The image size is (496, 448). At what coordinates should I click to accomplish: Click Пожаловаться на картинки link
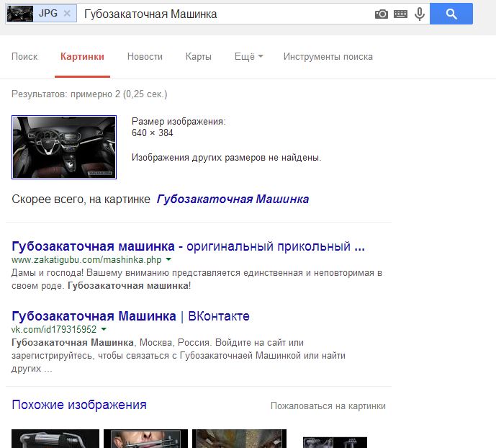tap(328, 406)
